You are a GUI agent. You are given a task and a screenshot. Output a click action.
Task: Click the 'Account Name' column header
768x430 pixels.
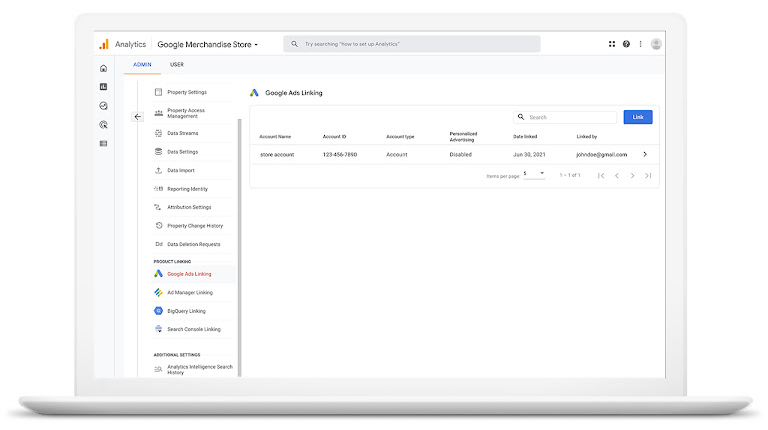point(275,137)
